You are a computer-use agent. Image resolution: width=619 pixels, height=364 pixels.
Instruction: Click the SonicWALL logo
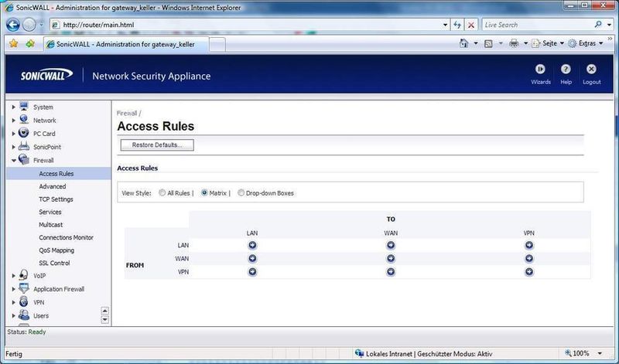pyautogui.click(x=46, y=74)
